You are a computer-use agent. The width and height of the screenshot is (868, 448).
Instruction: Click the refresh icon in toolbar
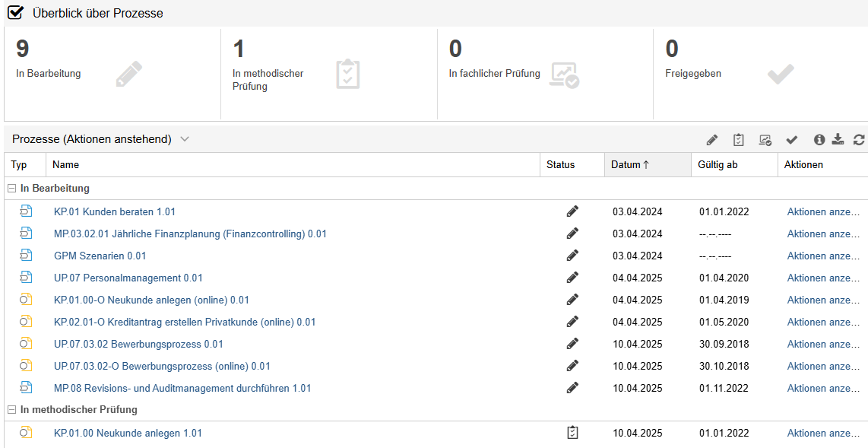859,140
